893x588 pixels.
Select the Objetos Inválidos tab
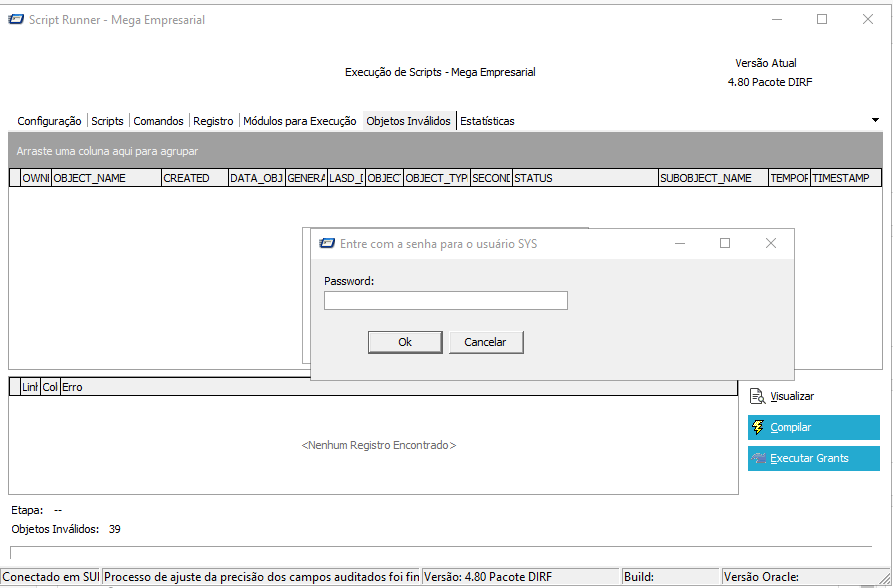pyautogui.click(x=408, y=121)
